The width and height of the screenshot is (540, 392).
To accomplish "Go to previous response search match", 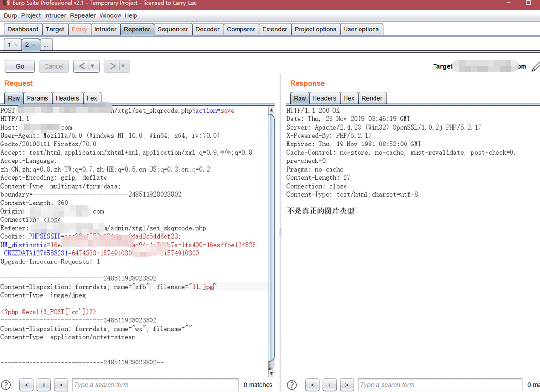I will click(x=313, y=385).
